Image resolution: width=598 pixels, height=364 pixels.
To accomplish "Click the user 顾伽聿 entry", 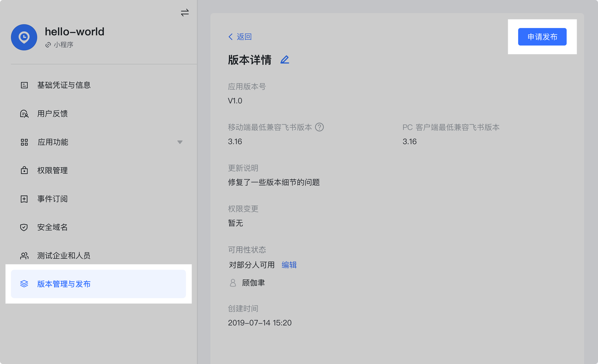I will (x=253, y=283).
